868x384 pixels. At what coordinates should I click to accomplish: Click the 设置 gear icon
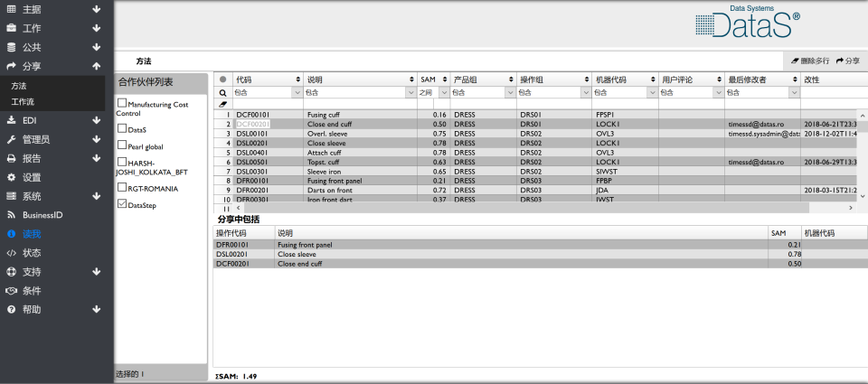point(11,178)
